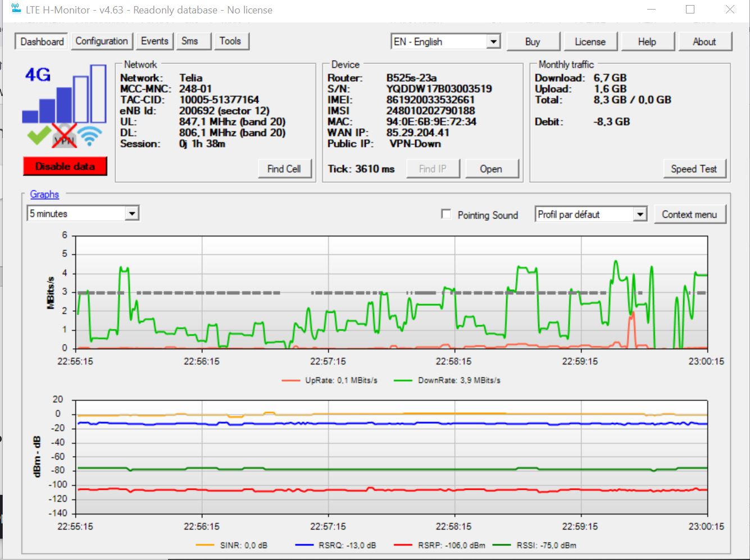Click the SINR legend orange line
This screenshot has width=750, height=560.
click(x=205, y=545)
